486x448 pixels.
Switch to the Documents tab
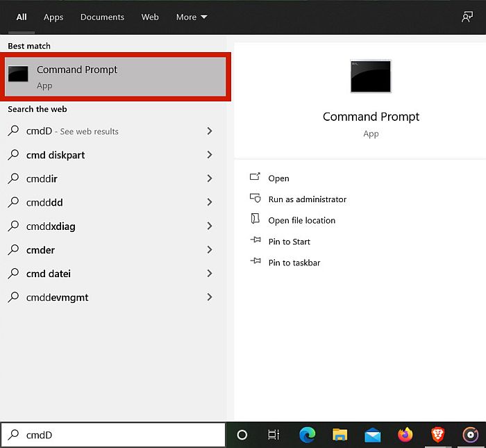click(x=102, y=17)
